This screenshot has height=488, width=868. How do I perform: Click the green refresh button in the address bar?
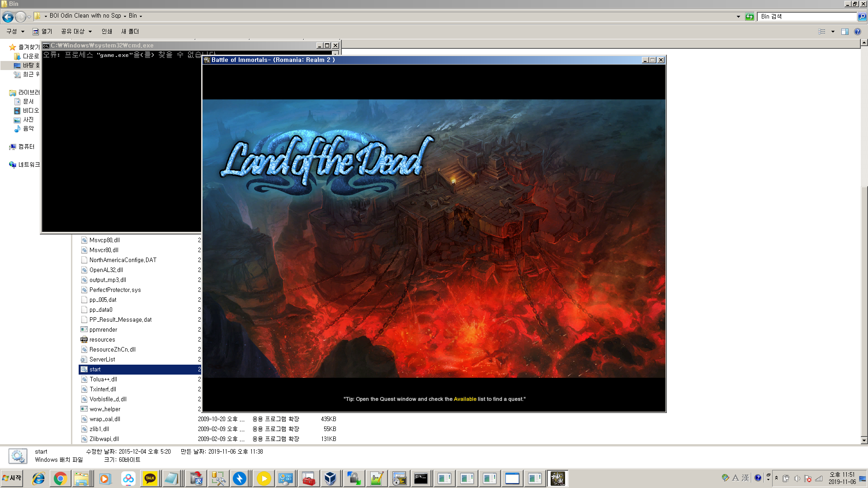coord(750,17)
